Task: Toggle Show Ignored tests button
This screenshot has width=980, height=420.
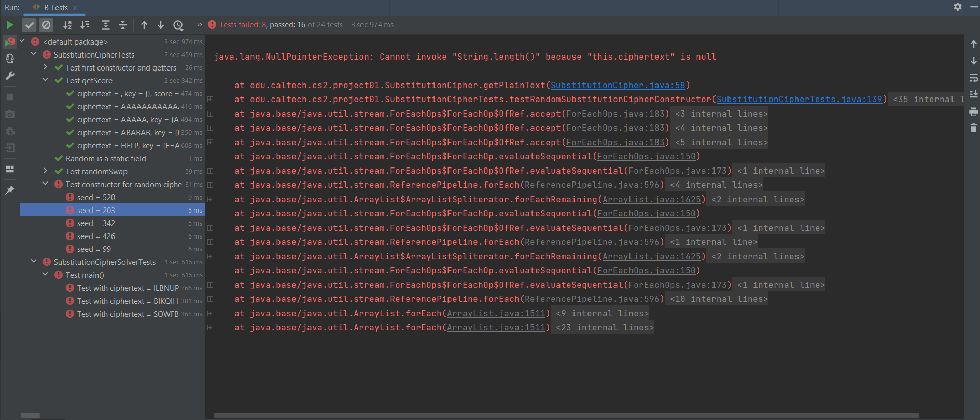Action: (x=46, y=25)
